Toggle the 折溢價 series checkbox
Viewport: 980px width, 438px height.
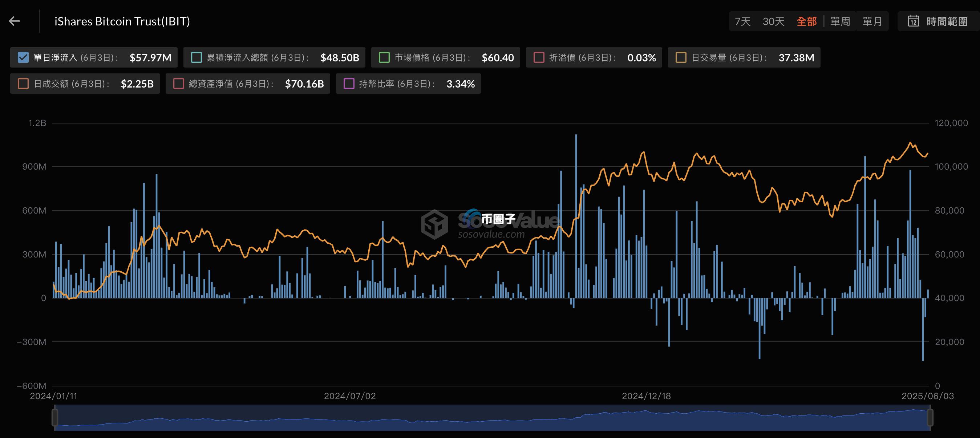[x=539, y=57]
